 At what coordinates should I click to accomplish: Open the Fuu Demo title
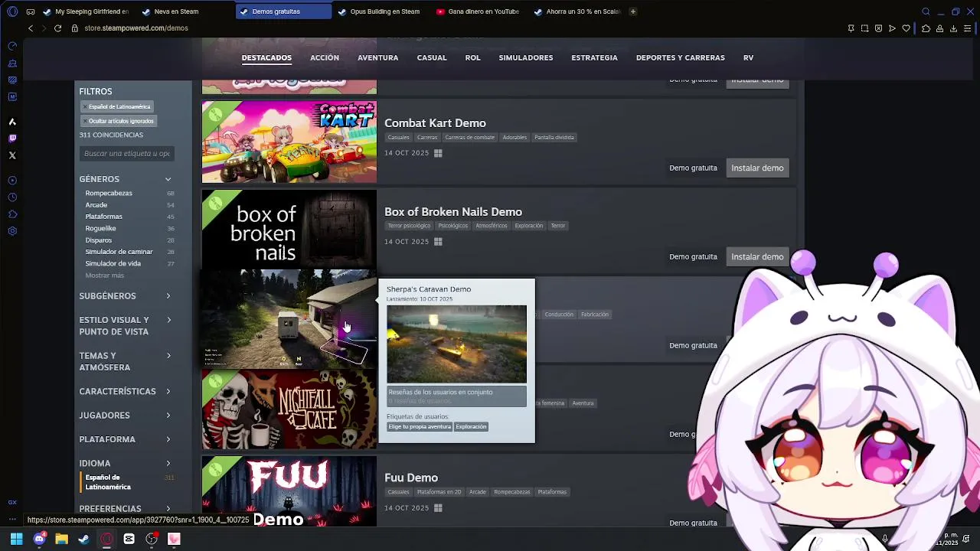411,478
